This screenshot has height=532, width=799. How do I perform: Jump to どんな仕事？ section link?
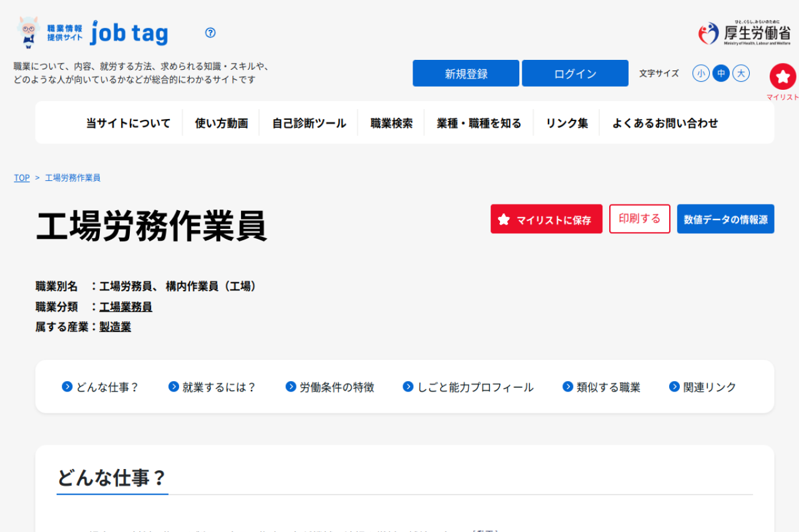pyautogui.click(x=107, y=387)
